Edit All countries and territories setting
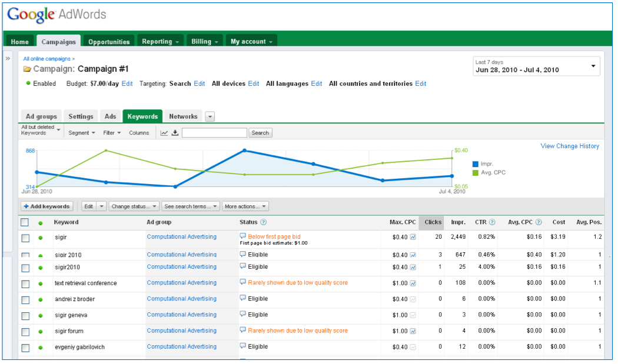Viewport: 618px width, 364px height. tap(421, 84)
